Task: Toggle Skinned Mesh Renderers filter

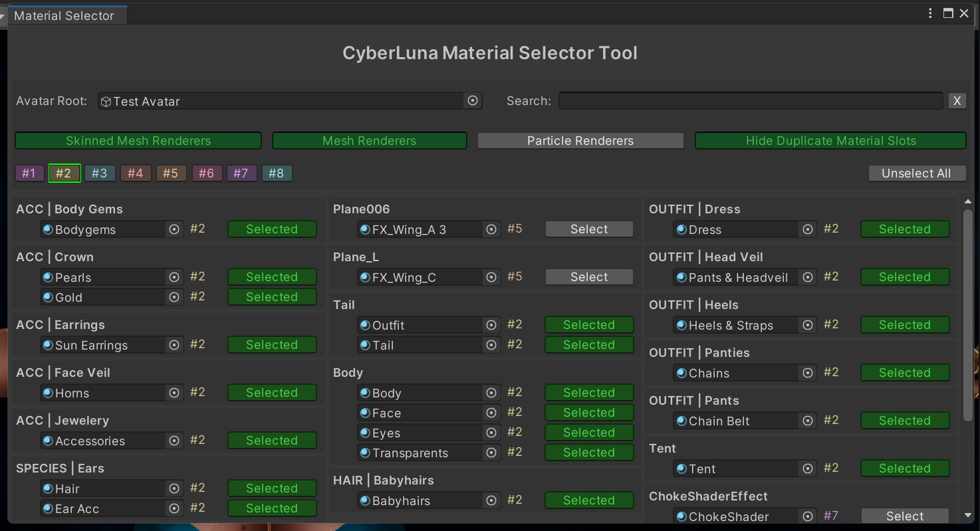Action: 138,141
